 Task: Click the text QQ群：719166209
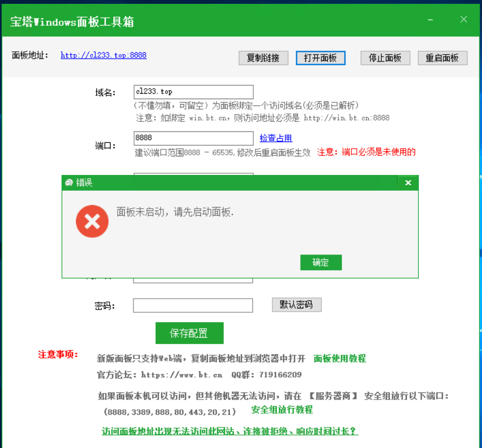point(266,374)
